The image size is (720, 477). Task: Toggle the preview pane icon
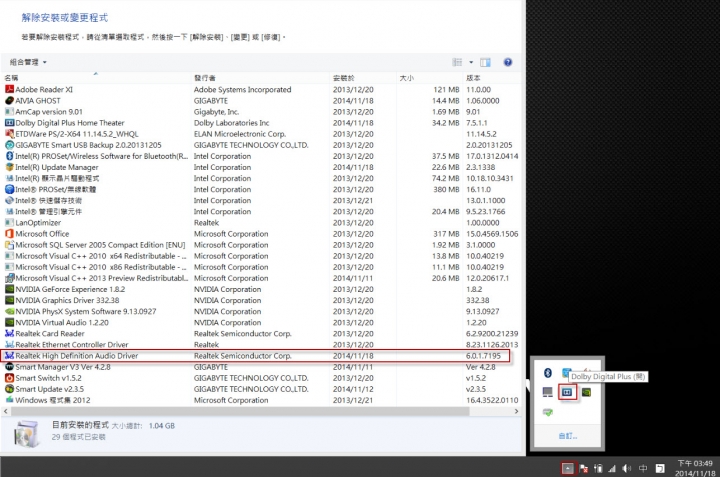(x=485, y=62)
